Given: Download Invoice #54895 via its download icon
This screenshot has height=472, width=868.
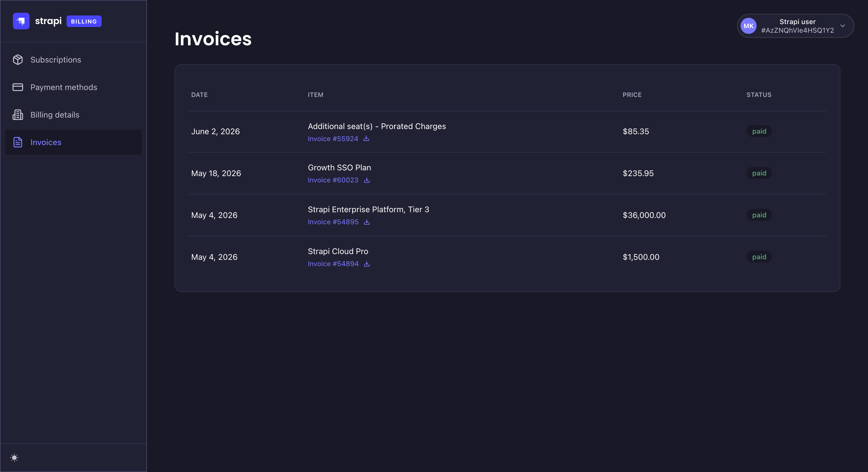Looking at the screenshot, I should point(367,222).
